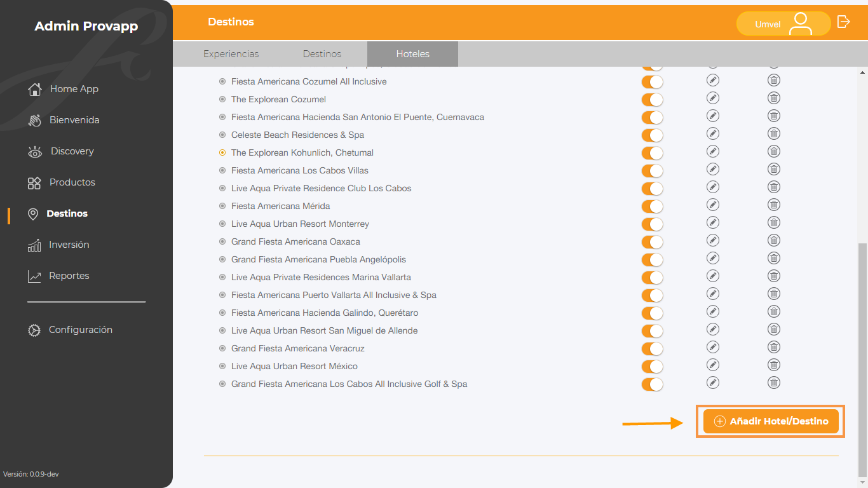Select the Hoteles tab
Image resolution: width=868 pixels, height=488 pixels.
pos(413,54)
